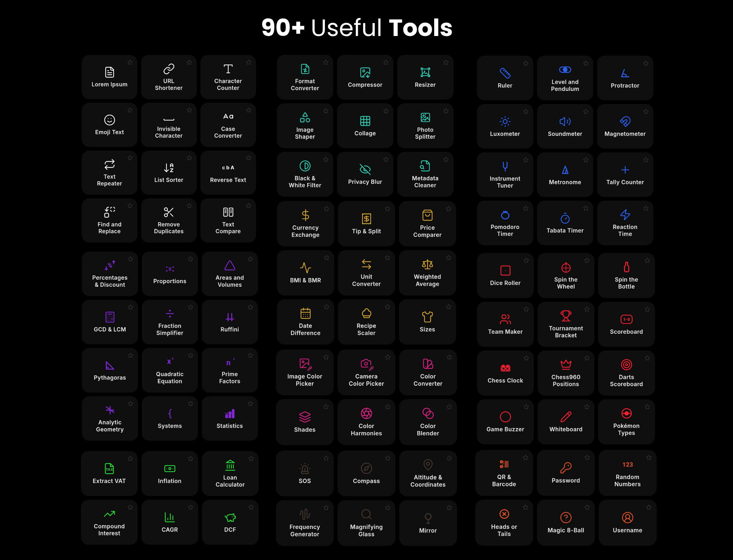The height and width of the screenshot is (560, 733).
Task: Open the Soundmeter speaker icon
Action: [565, 121]
